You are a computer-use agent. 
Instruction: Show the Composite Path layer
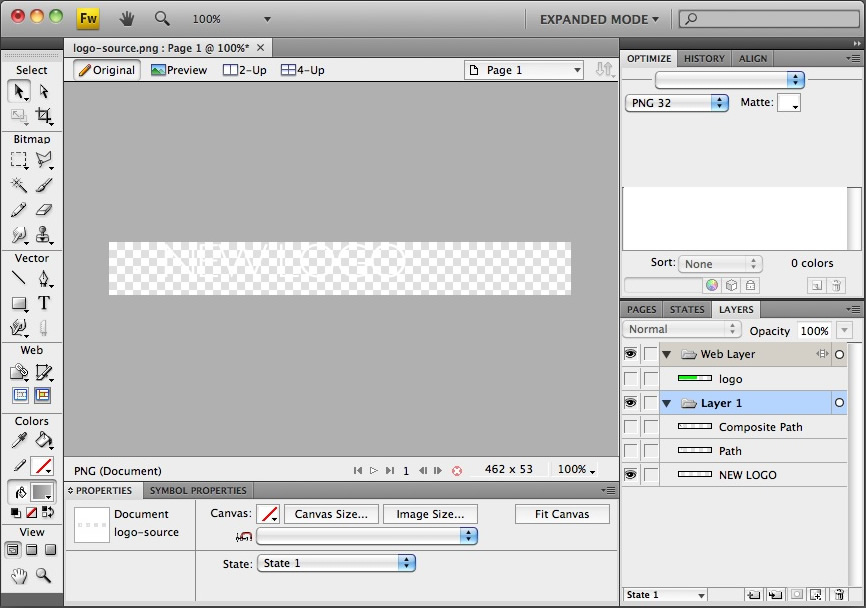click(x=630, y=427)
